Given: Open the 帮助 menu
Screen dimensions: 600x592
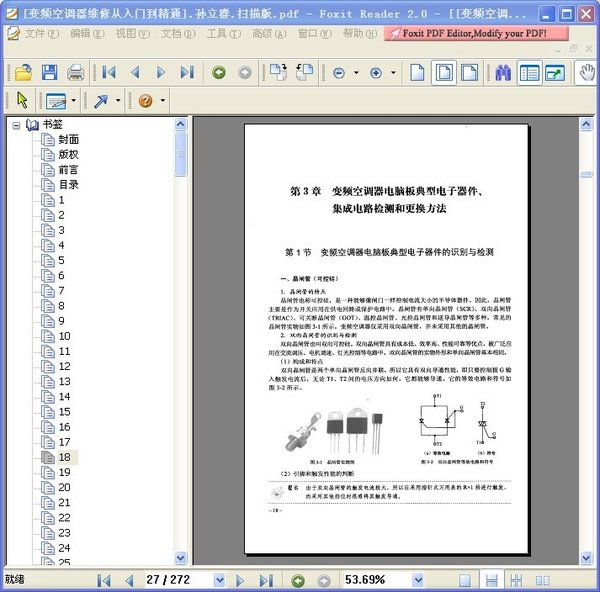Looking at the screenshot, I should pyautogui.click(x=360, y=34).
